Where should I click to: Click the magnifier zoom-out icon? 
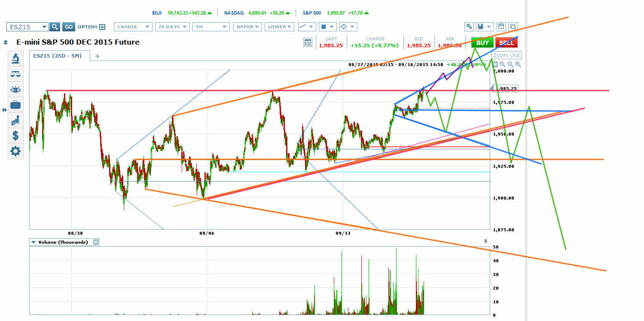[510, 64]
